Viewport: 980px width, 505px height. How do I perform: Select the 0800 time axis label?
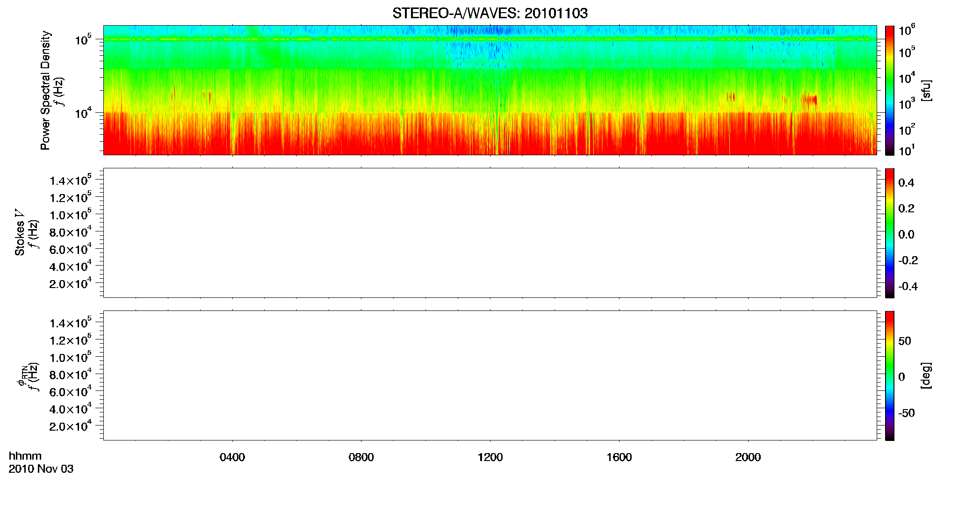(361, 457)
